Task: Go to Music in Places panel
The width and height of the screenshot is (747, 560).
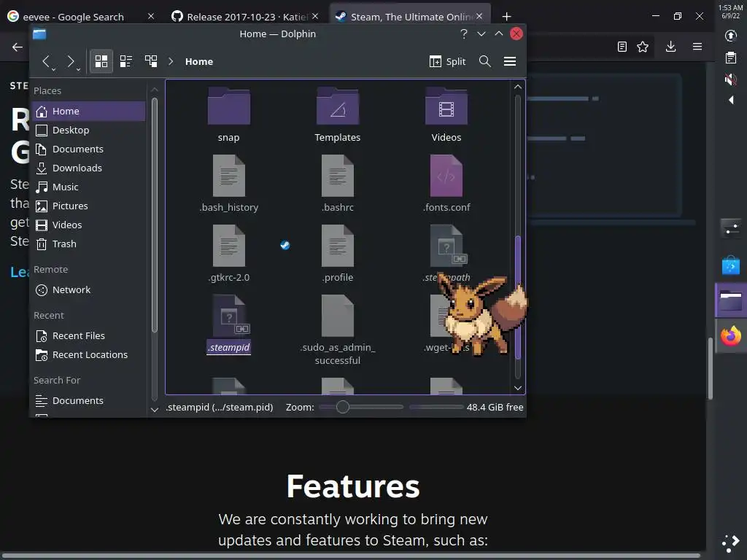Action: 88,187
